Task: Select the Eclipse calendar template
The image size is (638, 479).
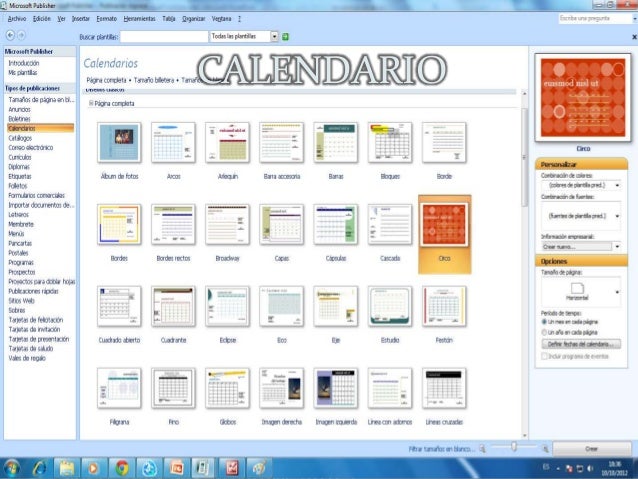Action: click(227, 306)
